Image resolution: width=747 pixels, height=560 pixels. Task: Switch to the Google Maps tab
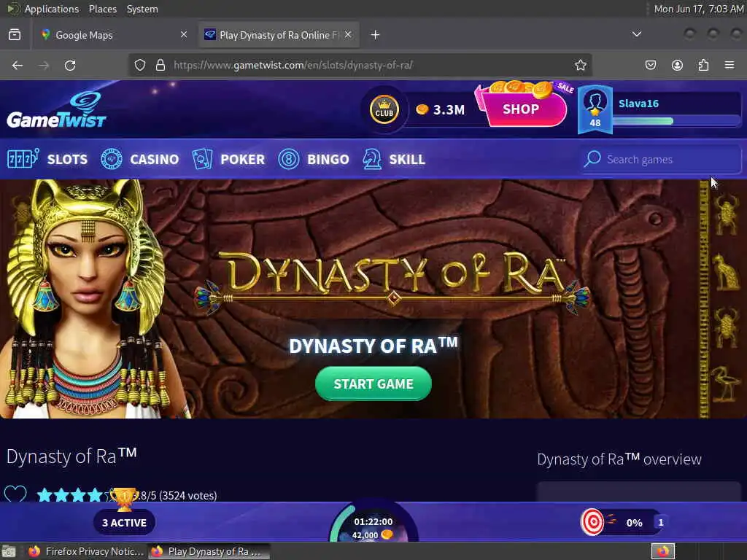115,35
